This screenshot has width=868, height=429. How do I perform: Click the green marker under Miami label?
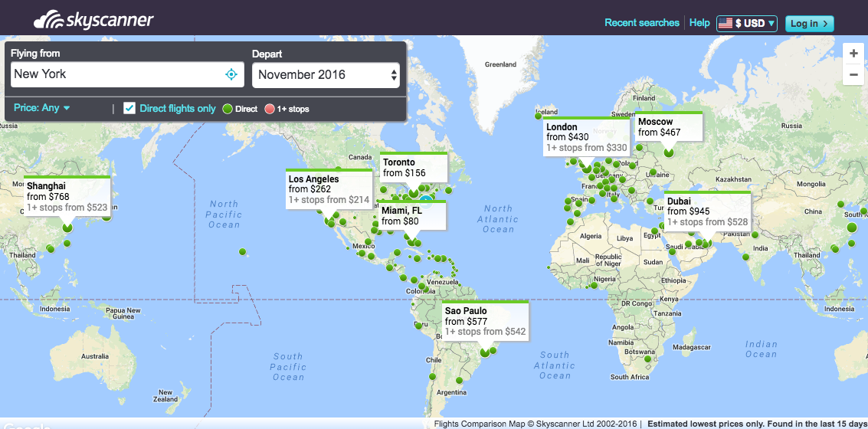coord(411,241)
